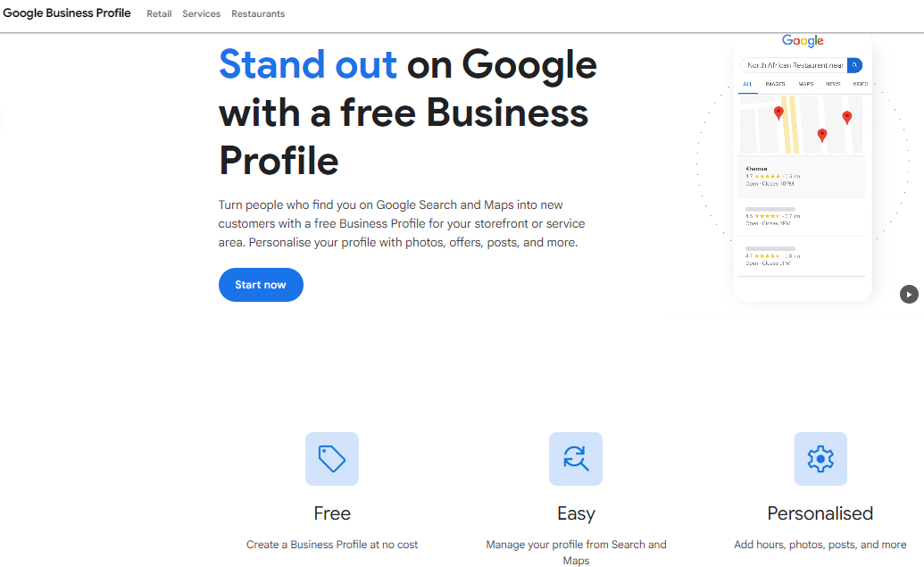The image size is (924, 567).
Task: Click the Google logo in phone mockup
Action: (x=803, y=41)
